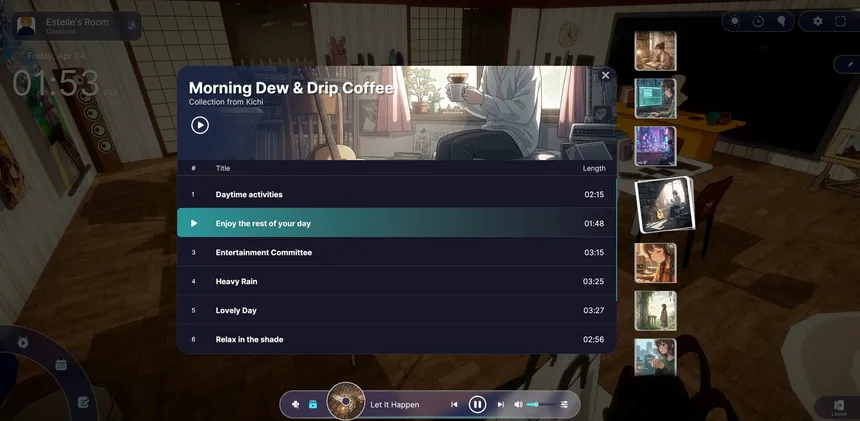This screenshot has height=421, width=860.
Task: Open the alarm timer icon on wheel
Action: [x=23, y=343]
